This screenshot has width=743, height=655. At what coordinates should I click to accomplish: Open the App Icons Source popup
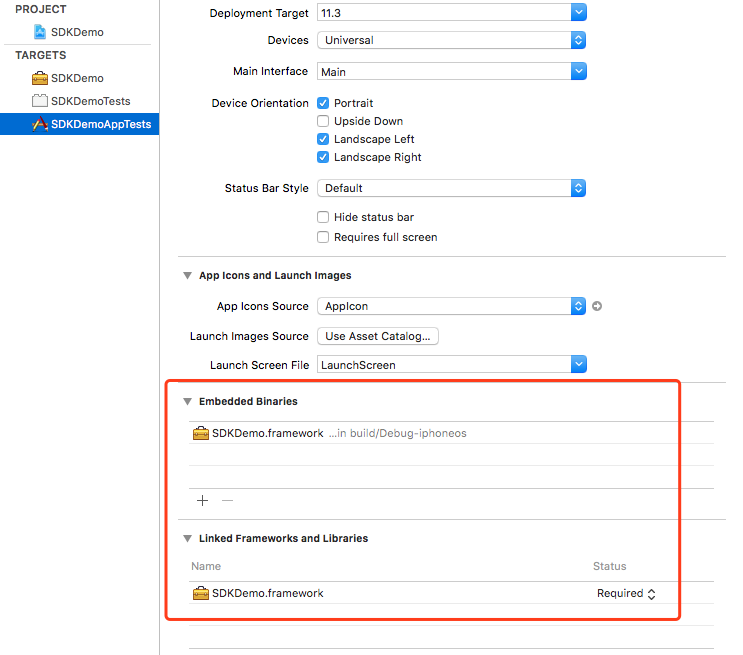(x=452, y=306)
